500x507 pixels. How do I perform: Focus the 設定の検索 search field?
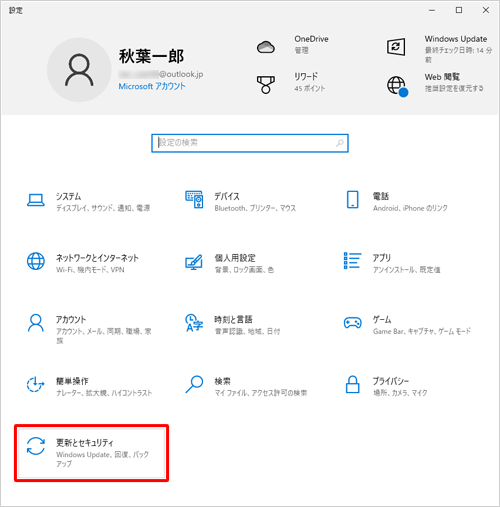coord(250,143)
